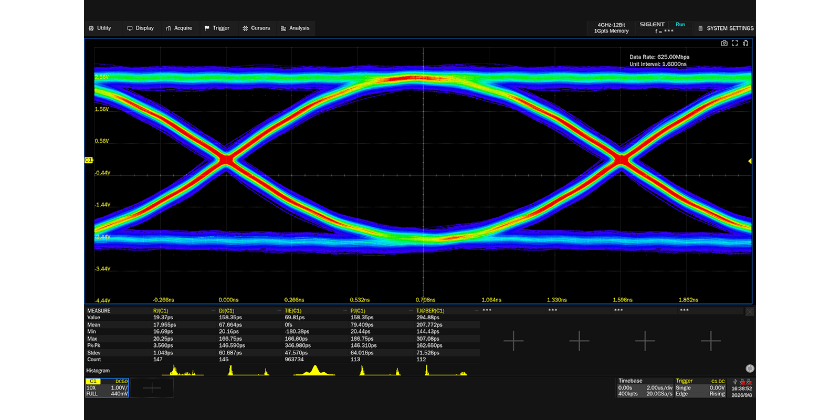Capture waveform with the camera icon
The width and height of the screenshot is (840, 420).
click(x=724, y=43)
